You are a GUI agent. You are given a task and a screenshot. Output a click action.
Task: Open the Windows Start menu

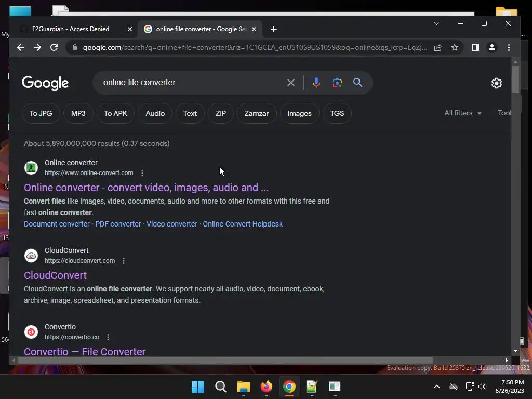click(x=197, y=387)
